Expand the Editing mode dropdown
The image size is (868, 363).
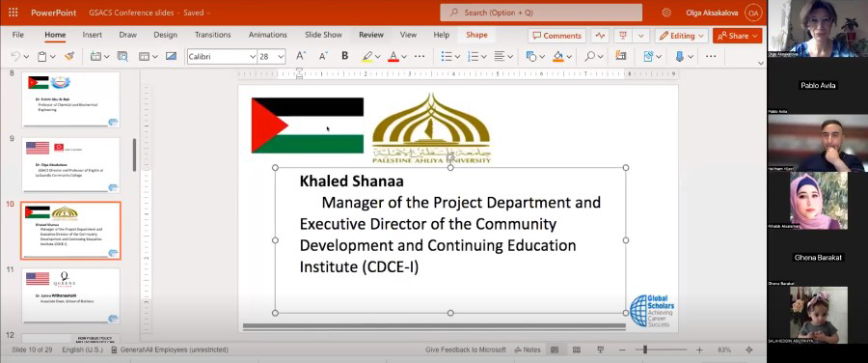[682, 36]
